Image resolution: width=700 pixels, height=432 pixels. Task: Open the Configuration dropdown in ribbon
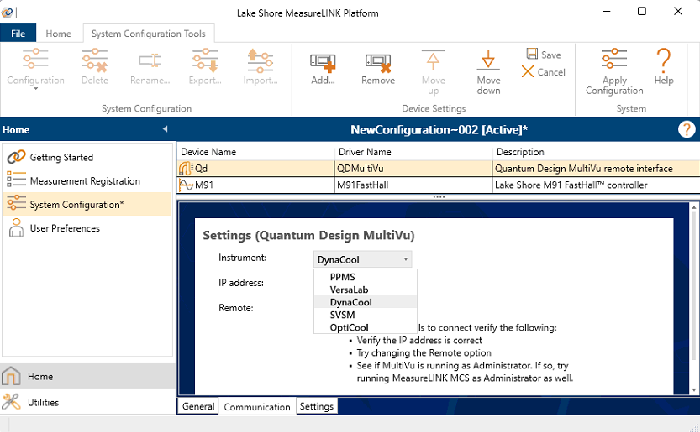pos(36,68)
